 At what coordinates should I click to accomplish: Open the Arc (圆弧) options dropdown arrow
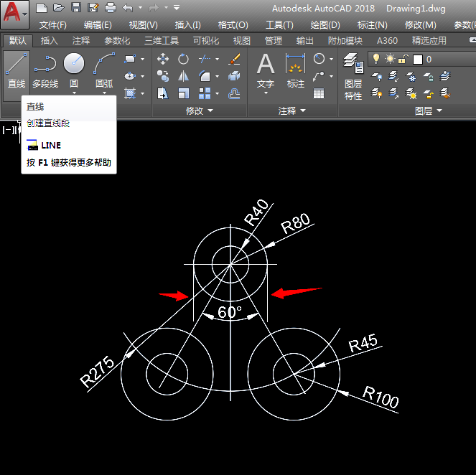click(x=104, y=93)
